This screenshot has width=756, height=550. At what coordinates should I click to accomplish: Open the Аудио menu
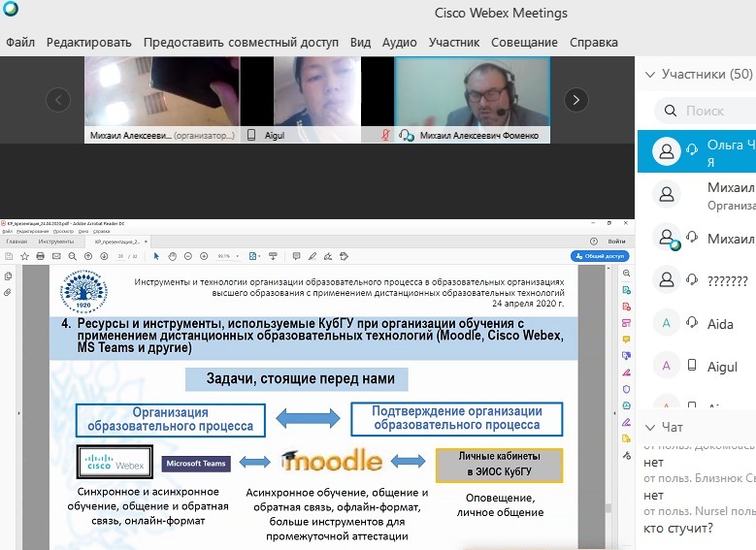(399, 43)
